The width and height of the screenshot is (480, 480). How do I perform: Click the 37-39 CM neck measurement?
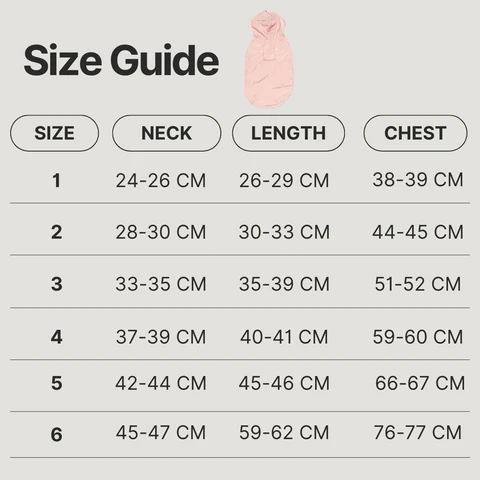click(161, 337)
